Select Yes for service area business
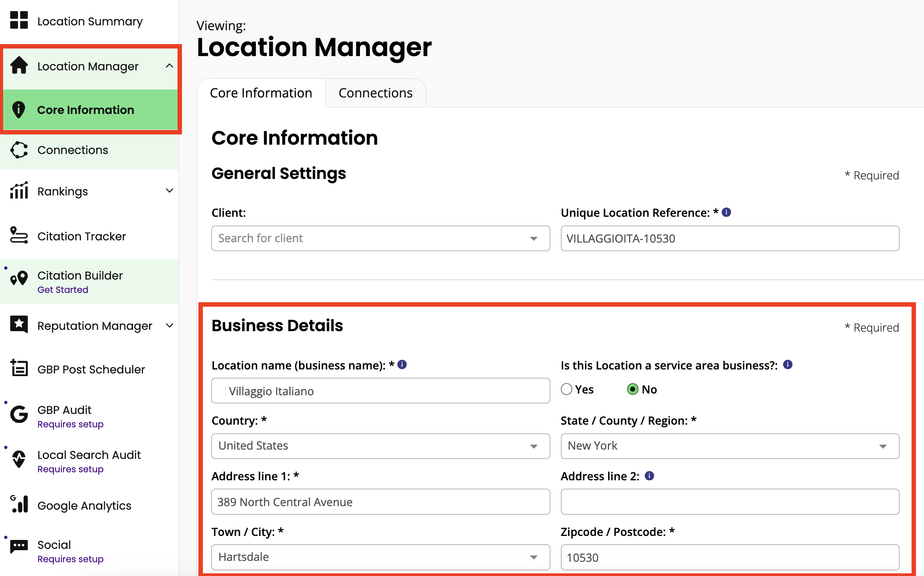 click(x=567, y=389)
